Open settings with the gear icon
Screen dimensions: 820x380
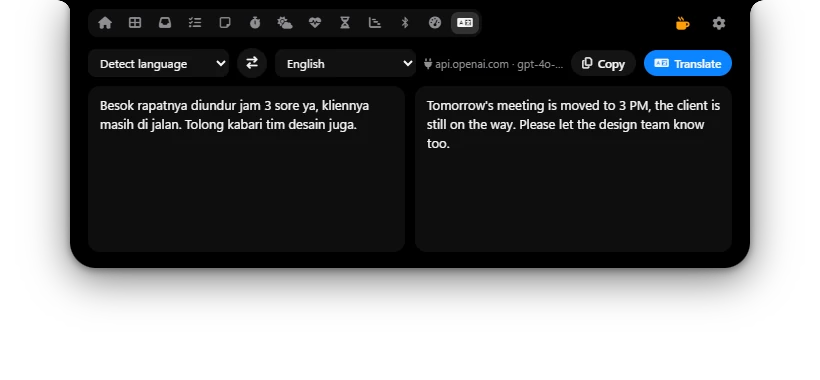719,23
